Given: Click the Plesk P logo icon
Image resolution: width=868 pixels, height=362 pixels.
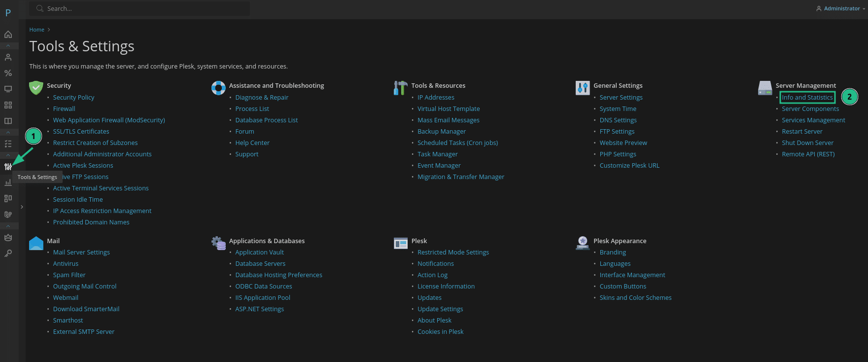Looking at the screenshot, I should click(x=8, y=13).
